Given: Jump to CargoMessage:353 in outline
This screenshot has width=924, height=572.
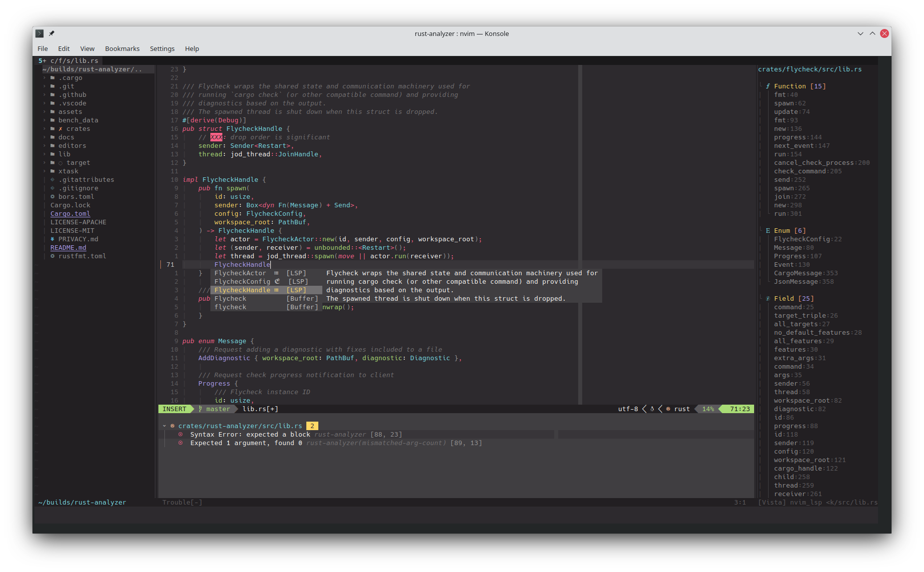Looking at the screenshot, I should tap(806, 273).
